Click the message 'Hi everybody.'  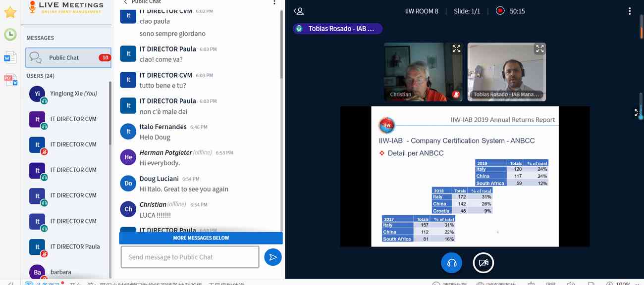[x=160, y=163]
